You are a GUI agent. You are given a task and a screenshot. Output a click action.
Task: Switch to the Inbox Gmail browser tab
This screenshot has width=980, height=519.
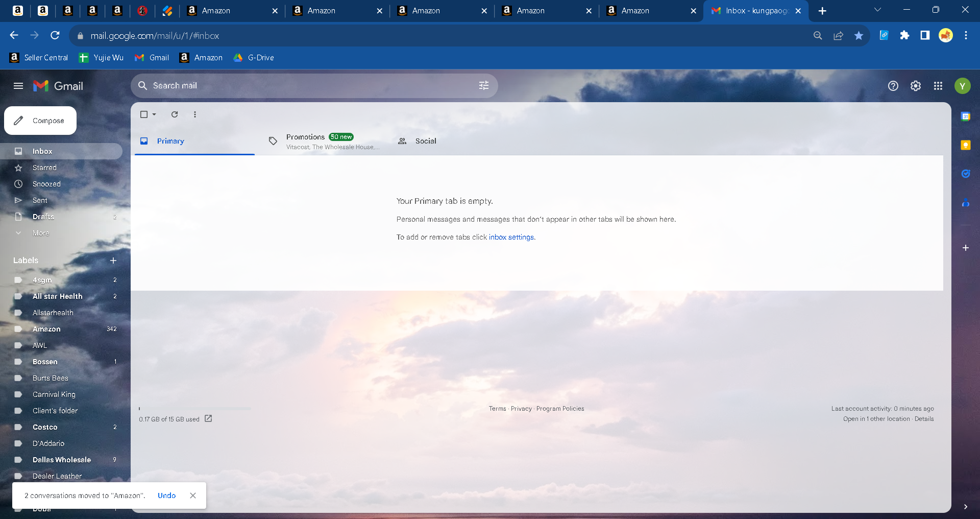756,11
